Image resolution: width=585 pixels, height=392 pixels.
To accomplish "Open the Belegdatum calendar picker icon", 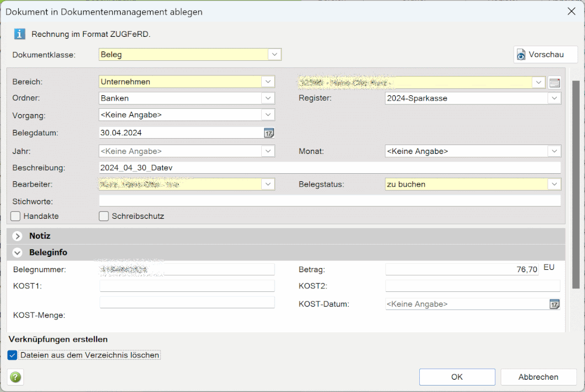I will (269, 133).
